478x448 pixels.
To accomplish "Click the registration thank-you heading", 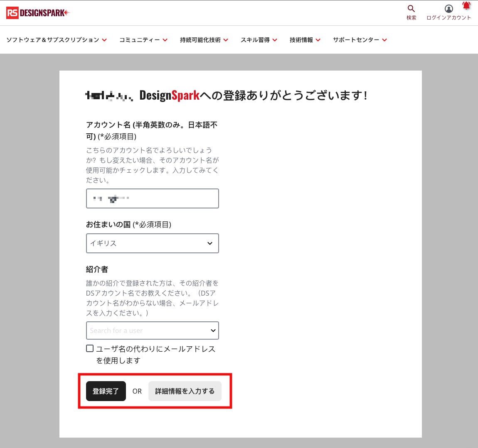I will point(226,95).
